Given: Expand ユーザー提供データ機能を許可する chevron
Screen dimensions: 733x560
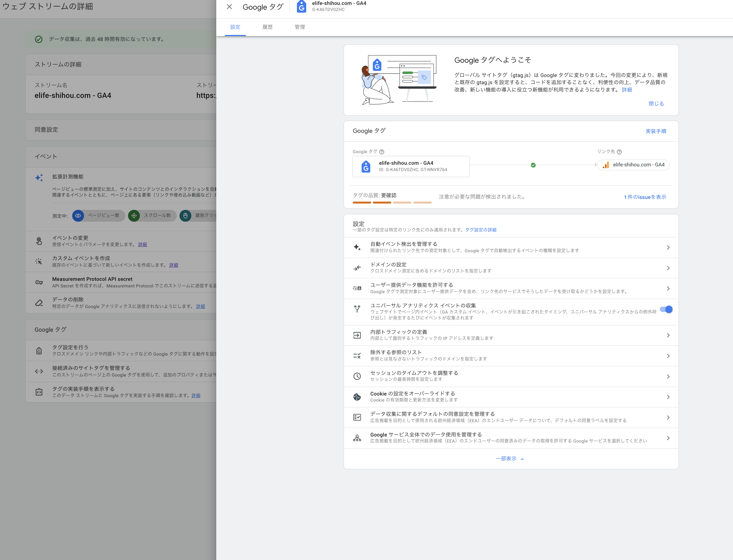Looking at the screenshot, I should pos(668,288).
